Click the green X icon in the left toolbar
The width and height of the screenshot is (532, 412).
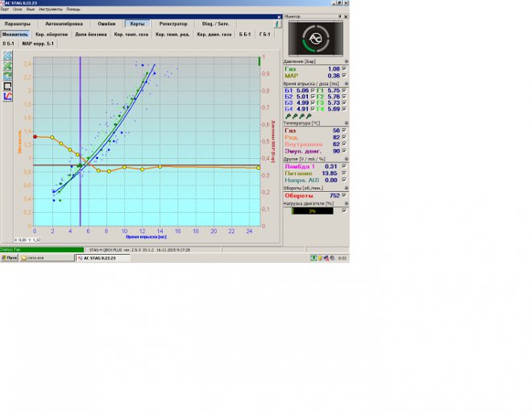7,65
